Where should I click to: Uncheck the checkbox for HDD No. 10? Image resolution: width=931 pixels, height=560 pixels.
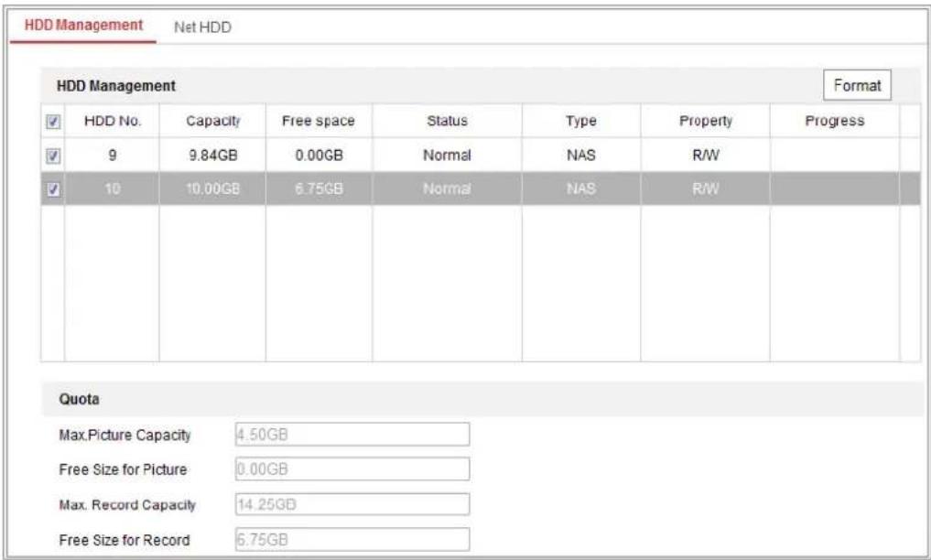click(53, 189)
